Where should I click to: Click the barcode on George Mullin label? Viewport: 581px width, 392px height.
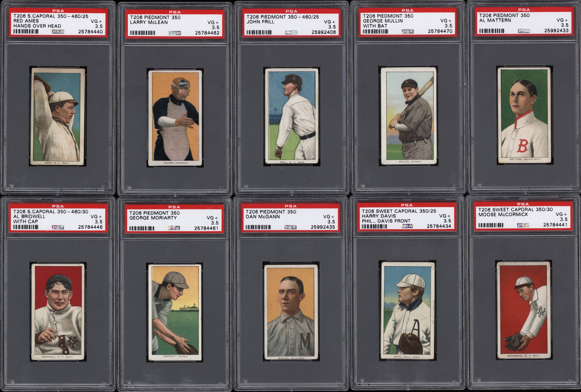click(x=376, y=31)
